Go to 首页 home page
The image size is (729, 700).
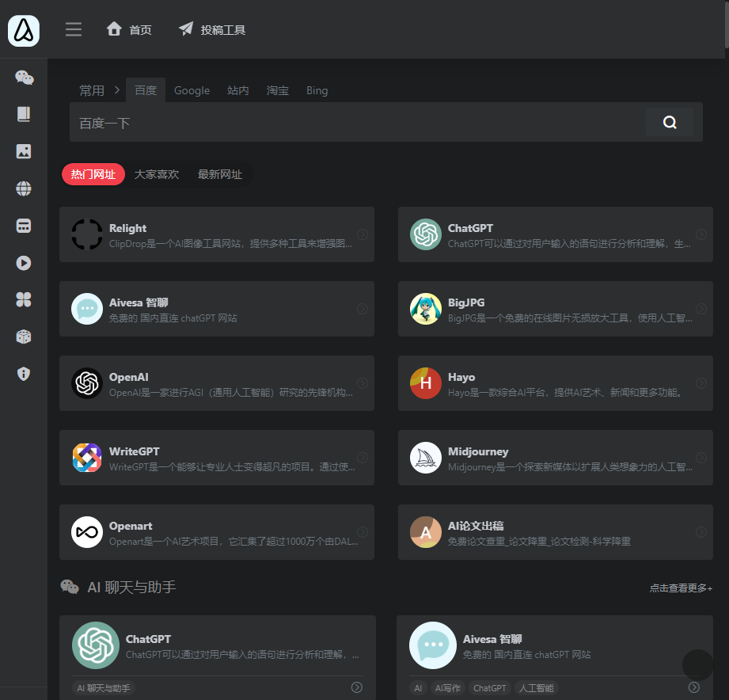pyautogui.click(x=129, y=30)
